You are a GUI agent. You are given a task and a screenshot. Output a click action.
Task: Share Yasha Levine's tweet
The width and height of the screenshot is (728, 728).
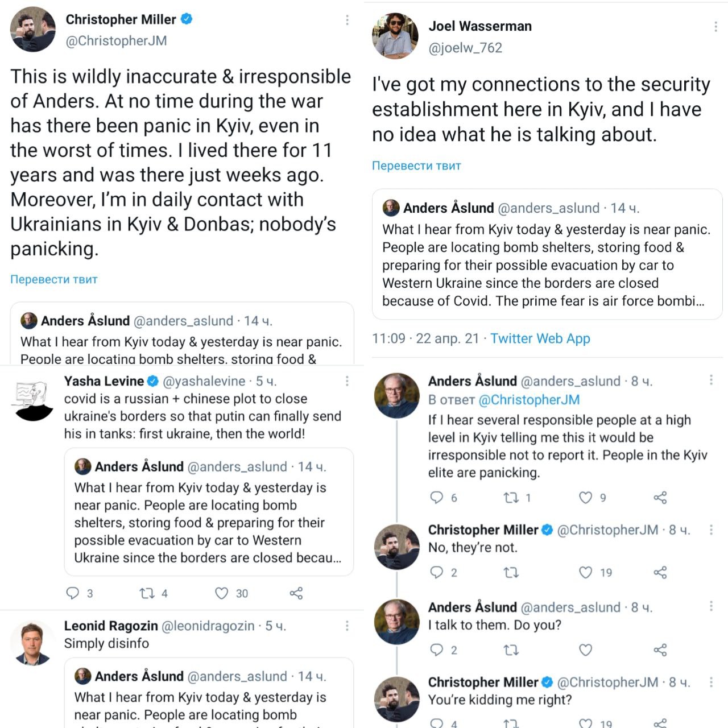pos(296,593)
